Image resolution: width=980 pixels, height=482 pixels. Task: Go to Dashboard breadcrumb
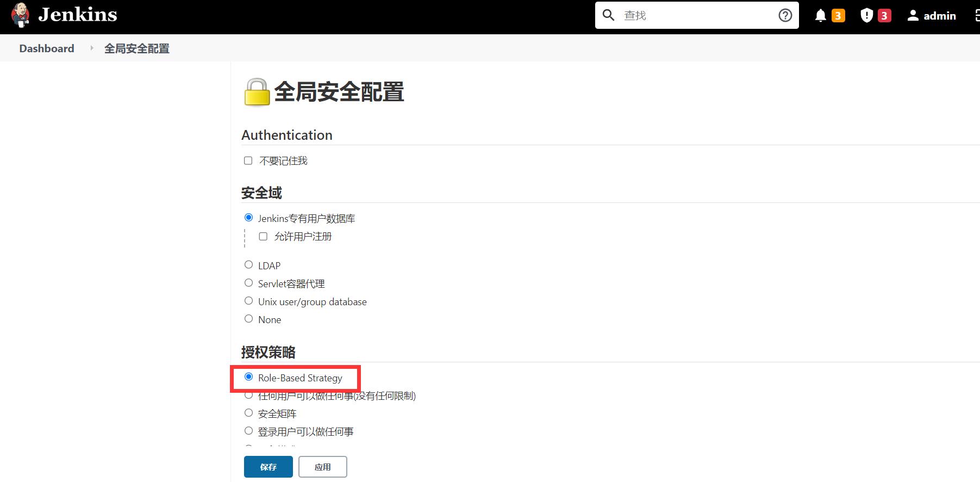[47, 48]
